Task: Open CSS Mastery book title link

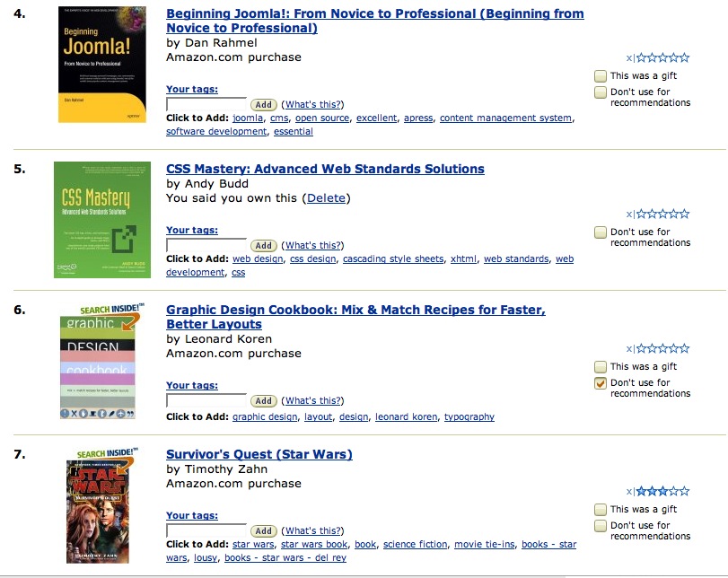Action: 325,169
